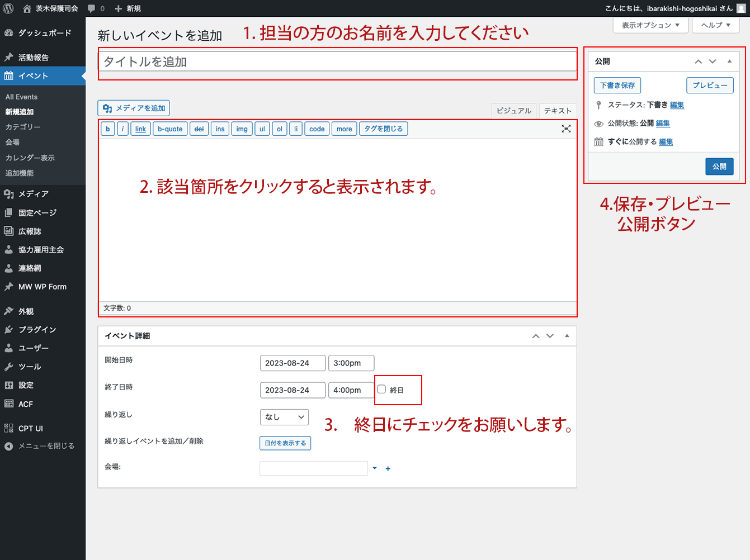Collapse sidebar with メニューを閉じる

pyautogui.click(x=46, y=446)
